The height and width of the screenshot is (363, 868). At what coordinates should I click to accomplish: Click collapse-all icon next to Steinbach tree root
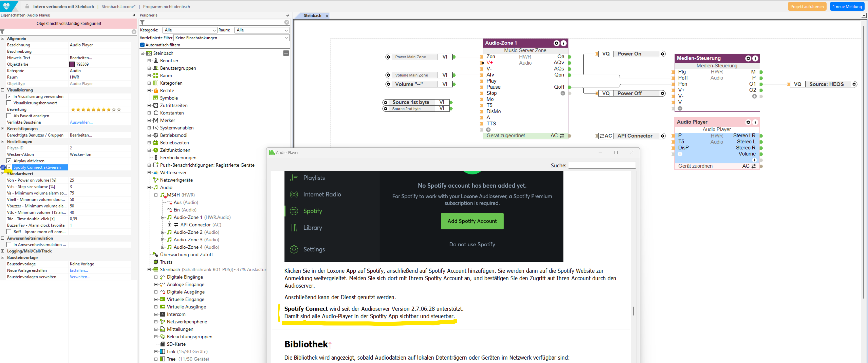tap(286, 53)
